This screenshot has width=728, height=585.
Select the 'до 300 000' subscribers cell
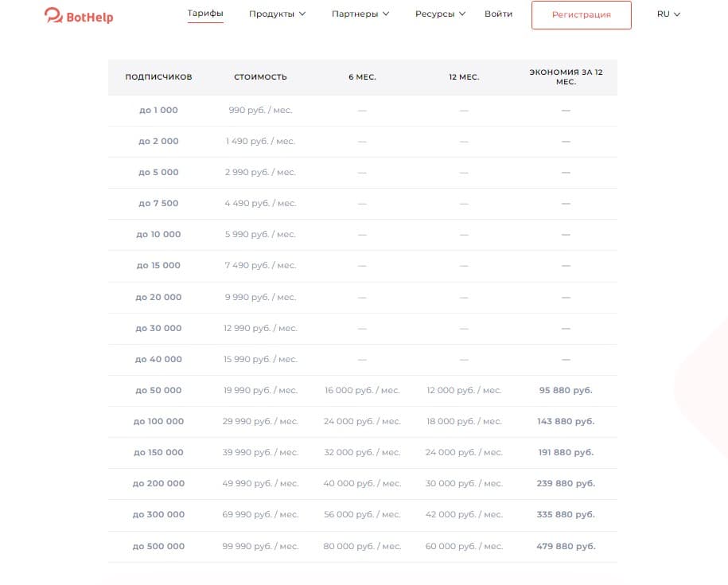159,515
